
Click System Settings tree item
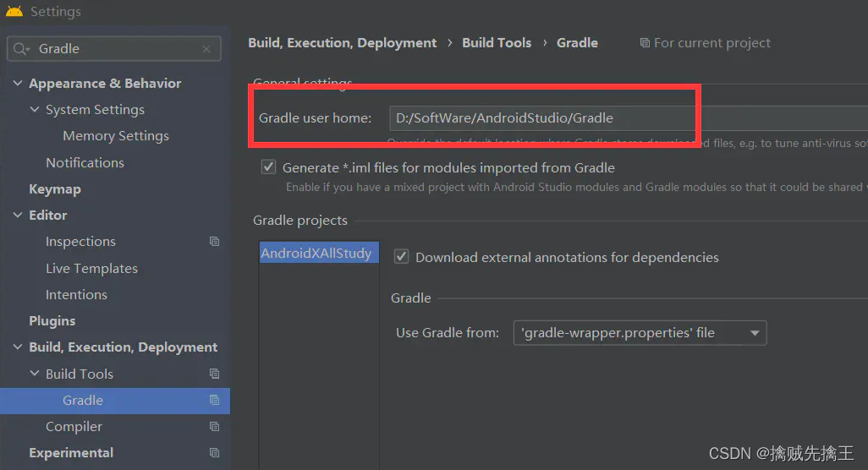(95, 110)
